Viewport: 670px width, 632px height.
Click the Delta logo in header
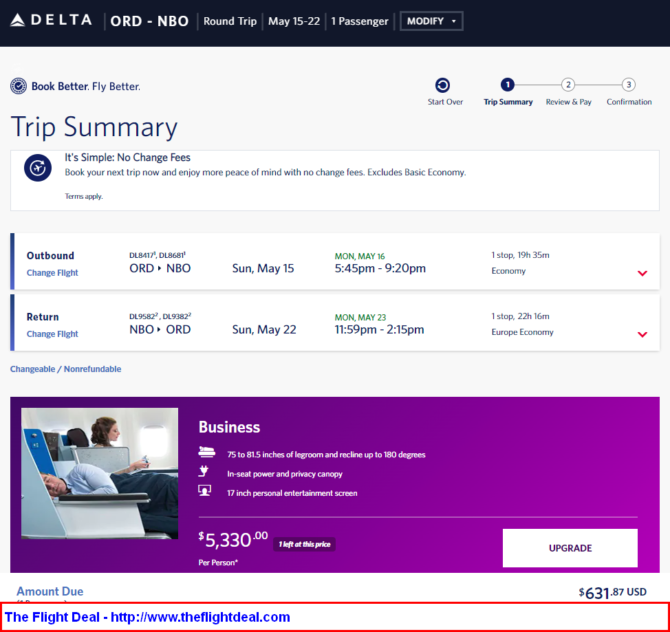click(x=51, y=20)
